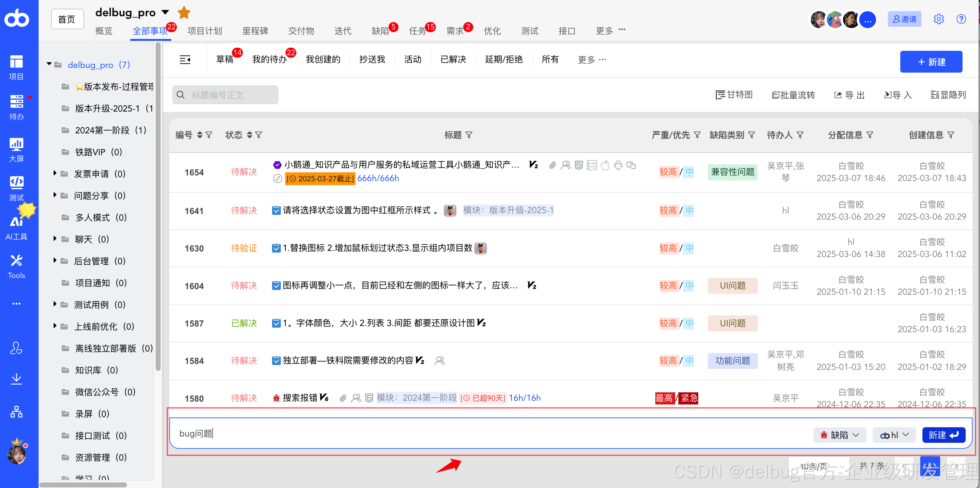Image resolution: width=980 pixels, height=488 pixels.
Task: Click the blue + 新建 button
Action: (x=931, y=62)
